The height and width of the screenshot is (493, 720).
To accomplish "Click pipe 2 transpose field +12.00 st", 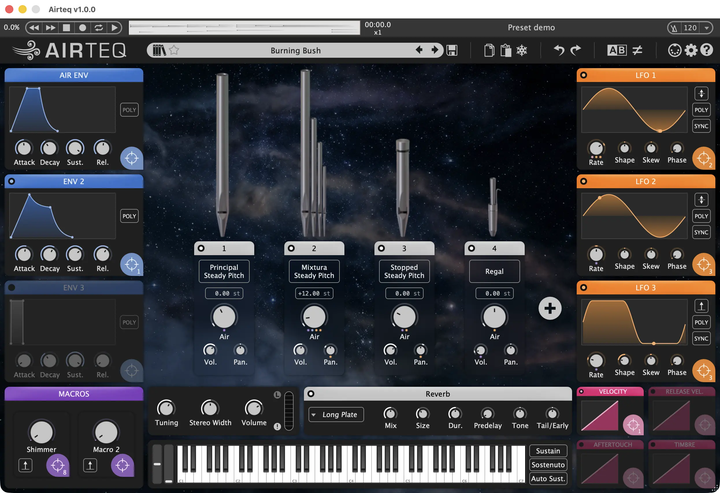I will pos(314,293).
